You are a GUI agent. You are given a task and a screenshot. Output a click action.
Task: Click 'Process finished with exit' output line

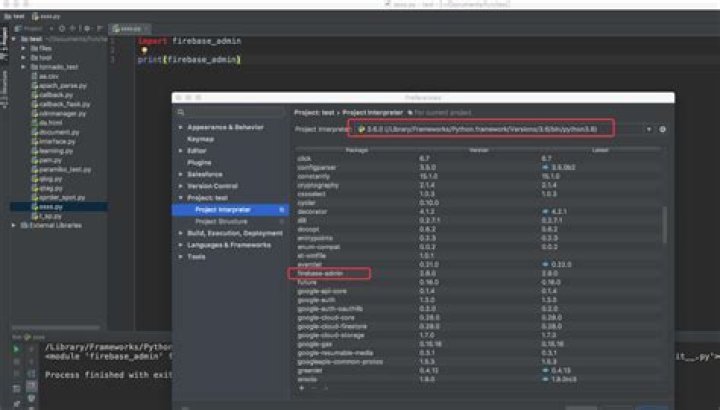pos(108,375)
